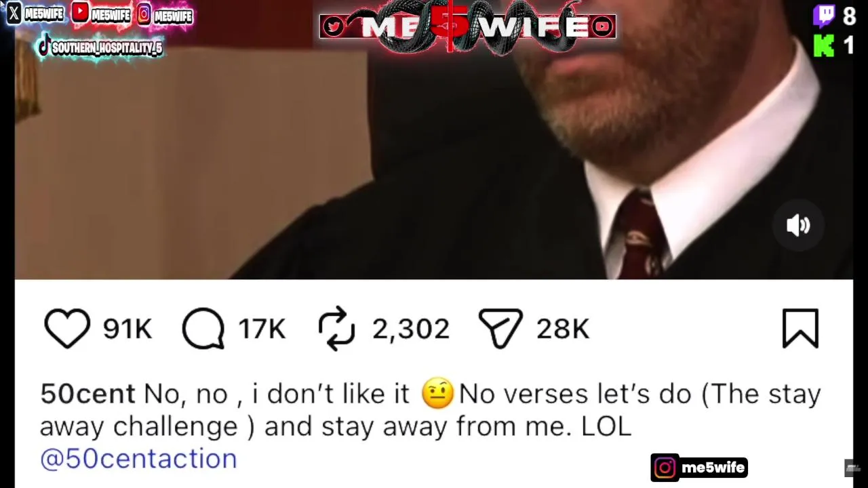Click the TikTok southern_hospitality_5 badge

pos(100,47)
